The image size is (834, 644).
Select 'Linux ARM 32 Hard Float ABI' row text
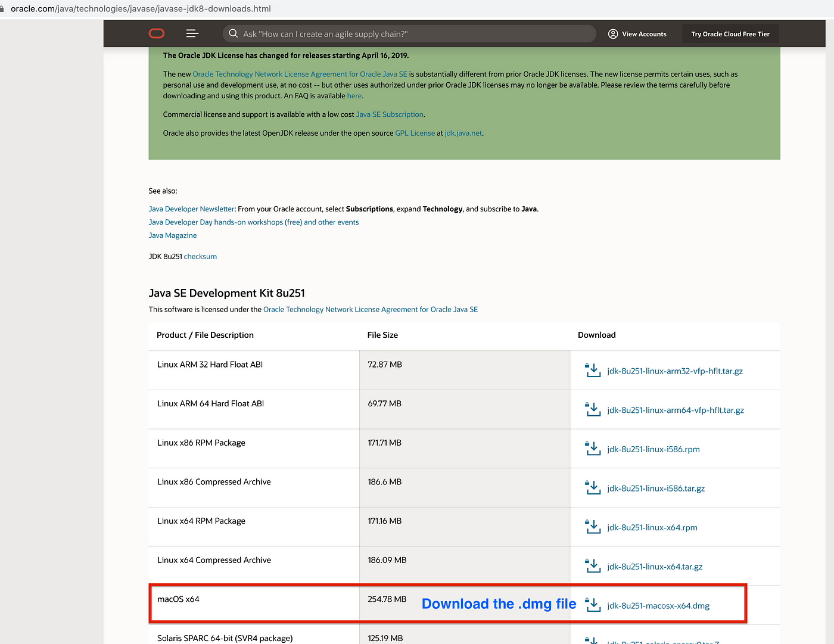210,364
